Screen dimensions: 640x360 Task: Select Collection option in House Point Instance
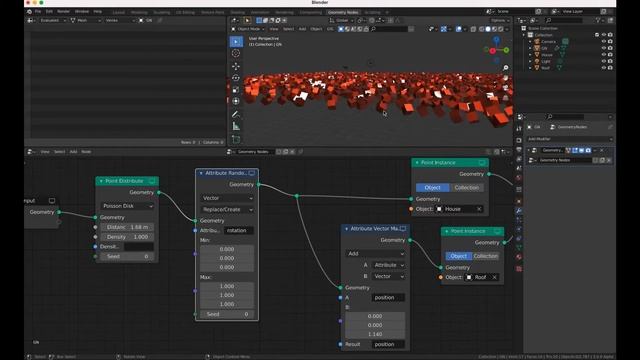pos(467,188)
